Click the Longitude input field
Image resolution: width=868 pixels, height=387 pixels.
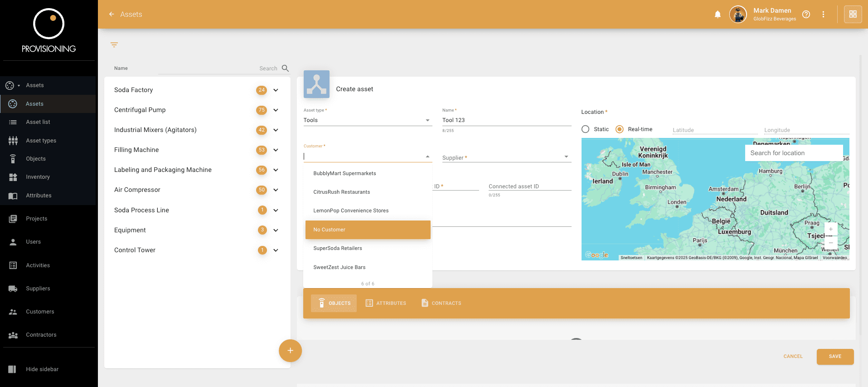click(806, 130)
